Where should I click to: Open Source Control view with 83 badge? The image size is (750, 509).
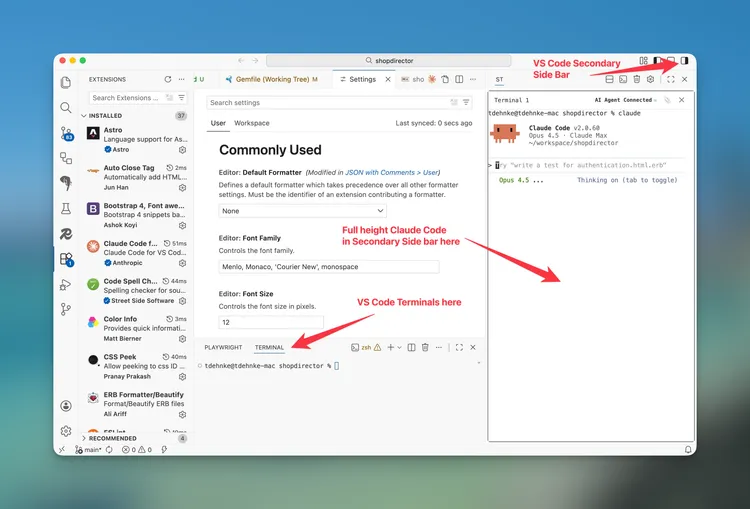(x=66, y=133)
